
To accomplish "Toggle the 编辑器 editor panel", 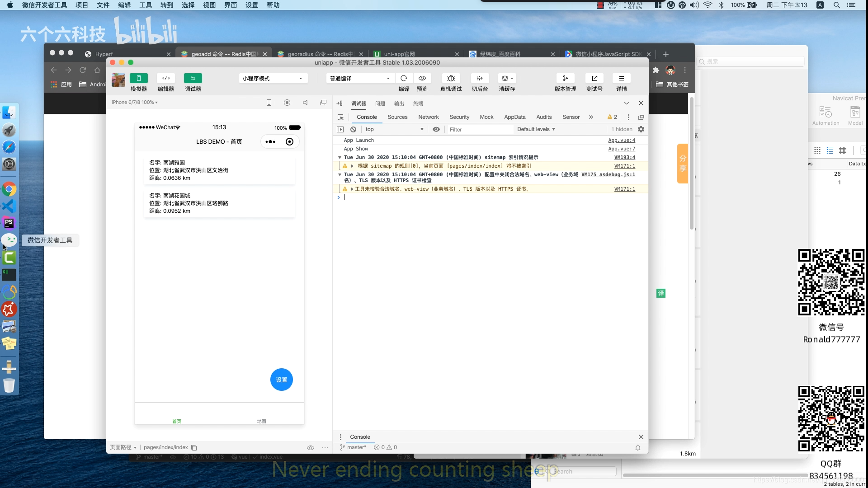I will point(166,78).
